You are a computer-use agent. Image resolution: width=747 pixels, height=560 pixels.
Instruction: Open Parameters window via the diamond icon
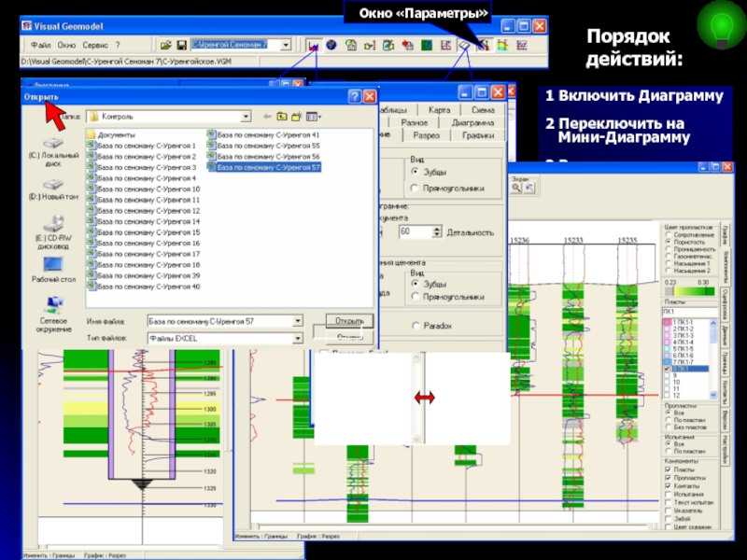[x=463, y=44]
